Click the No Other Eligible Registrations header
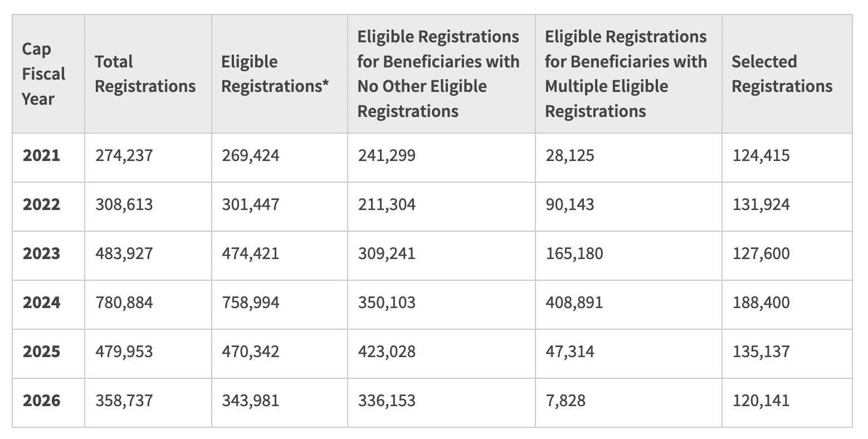Image resolution: width=868 pixels, height=439 pixels. (x=438, y=74)
